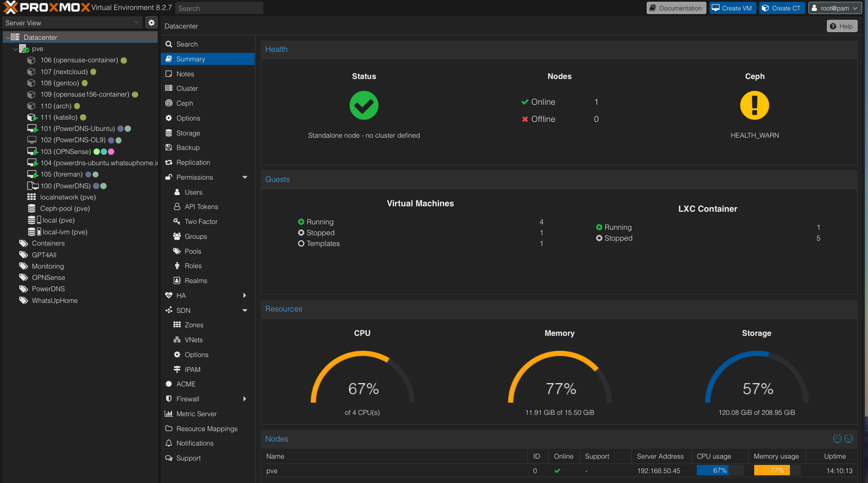Click the Server View settings gear
This screenshot has height=483, width=868.
coord(151,22)
